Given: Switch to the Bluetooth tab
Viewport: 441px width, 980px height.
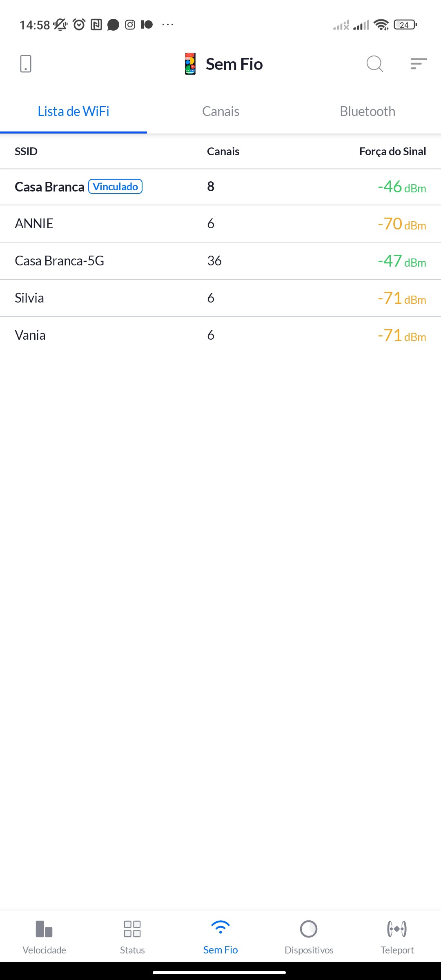Looking at the screenshot, I should pyautogui.click(x=367, y=111).
